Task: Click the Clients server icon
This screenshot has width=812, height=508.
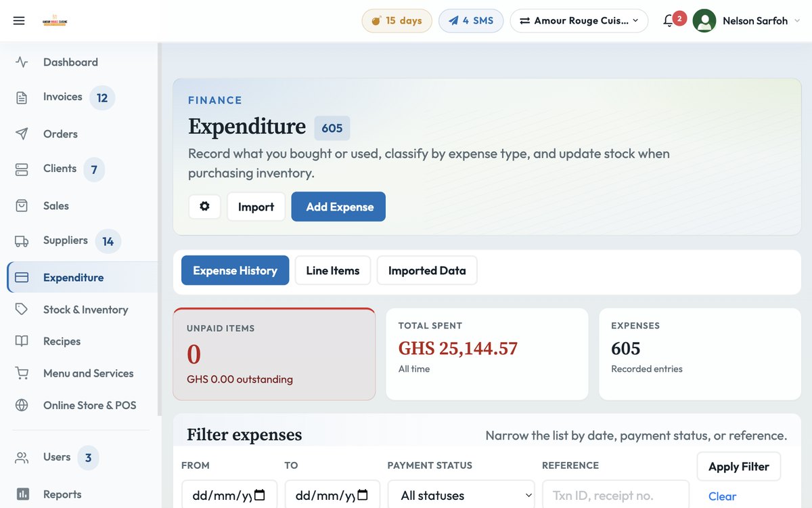Action: coord(22,169)
